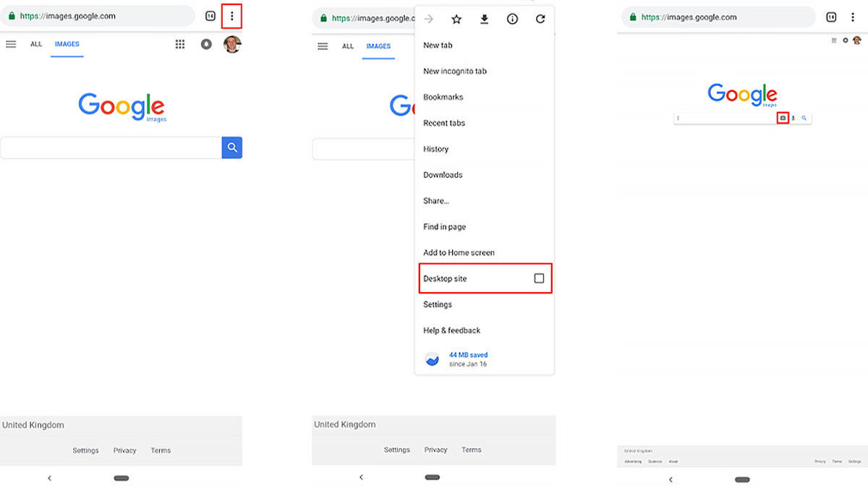Viewport: 868px width, 488px height.
Task: Tap the Android back arrow in second screenshot
Action: pyautogui.click(x=361, y=477)
